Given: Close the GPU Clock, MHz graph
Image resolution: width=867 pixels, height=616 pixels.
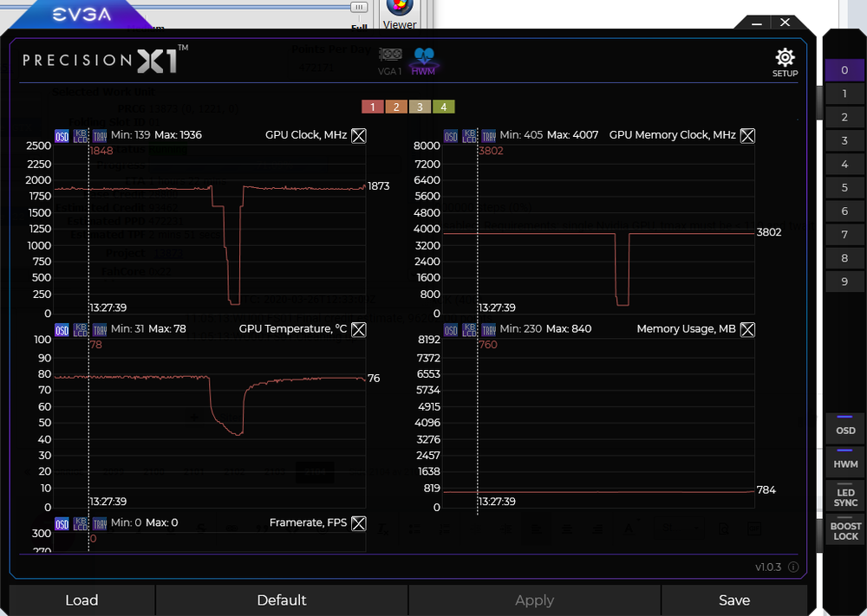Looking at the screenshot, I should pos(359,136).
